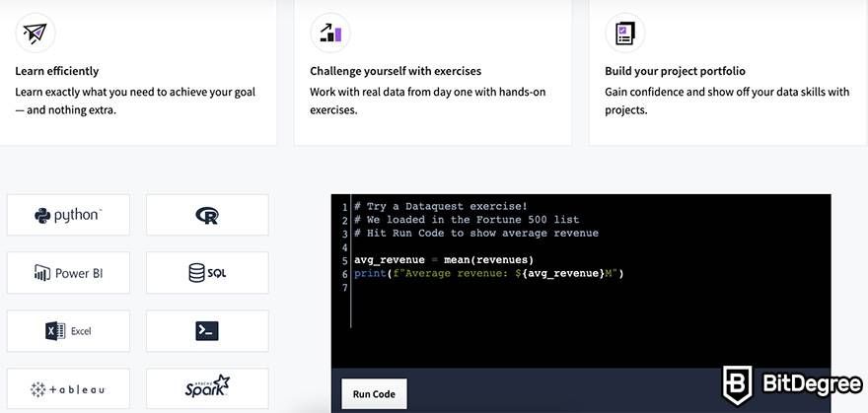The image size is (868, 413).
Task: Click Challenge yourself with exercises heading
Action: point(396,71)
